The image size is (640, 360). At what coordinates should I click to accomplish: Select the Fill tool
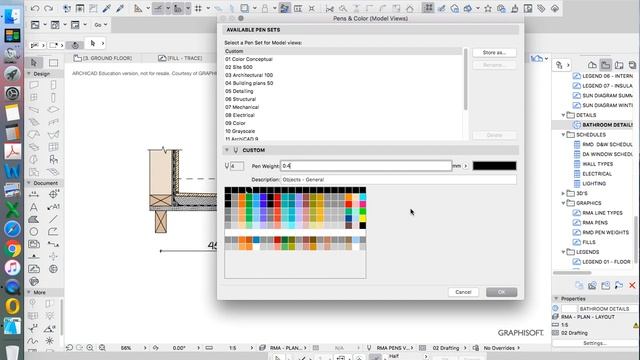pyautogui.click(x=34, y=219)
